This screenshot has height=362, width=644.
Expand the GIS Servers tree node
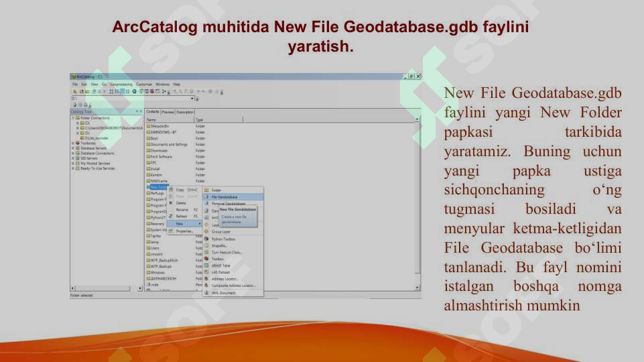click(73, 158)
